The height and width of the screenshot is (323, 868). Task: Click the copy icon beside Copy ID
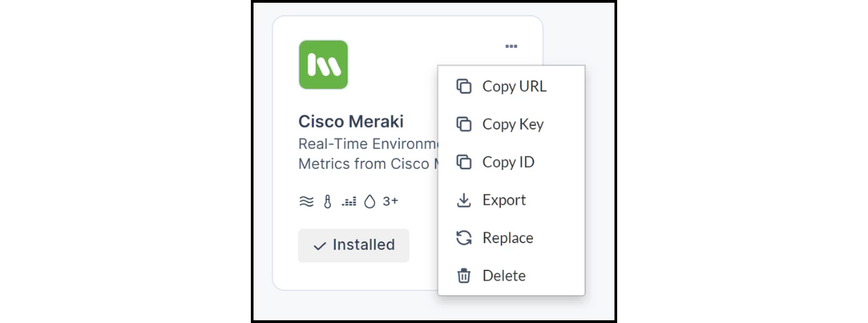coord(464,163)
